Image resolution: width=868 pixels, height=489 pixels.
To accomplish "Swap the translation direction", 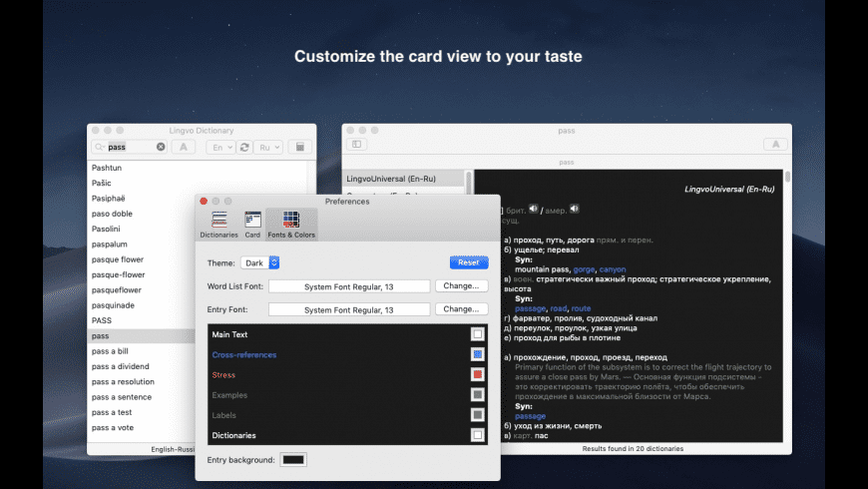I will [244, 147].
